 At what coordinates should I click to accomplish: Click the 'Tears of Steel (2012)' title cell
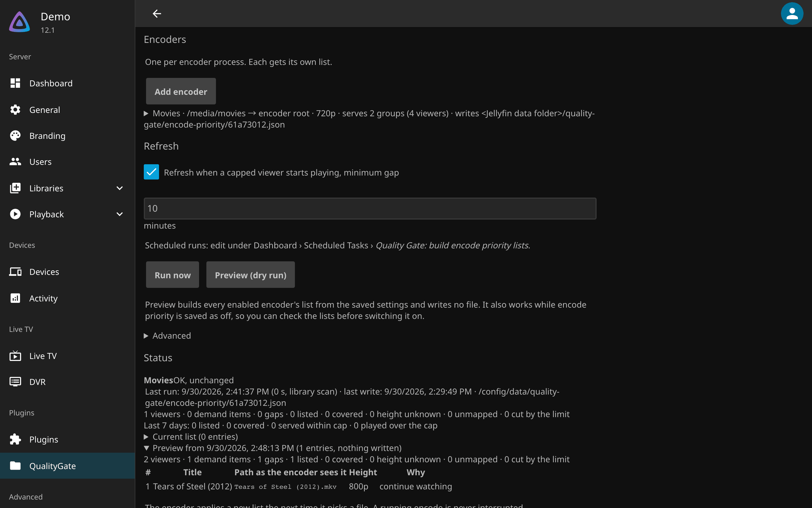[x=192, y=487]
